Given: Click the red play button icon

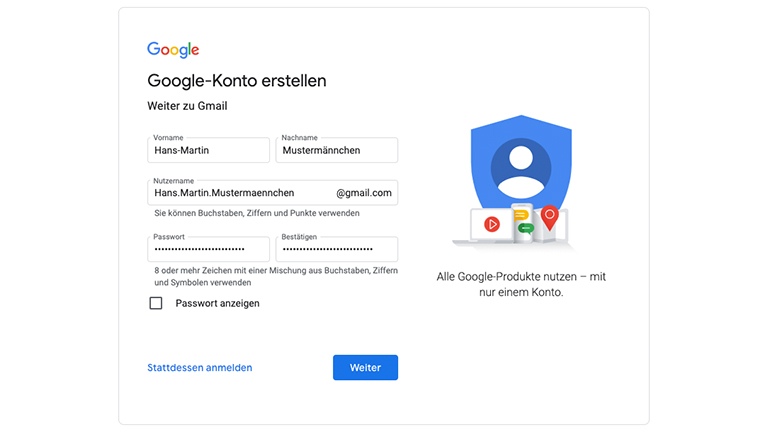Looking at the screenshot, I should (x=492, y=224).
